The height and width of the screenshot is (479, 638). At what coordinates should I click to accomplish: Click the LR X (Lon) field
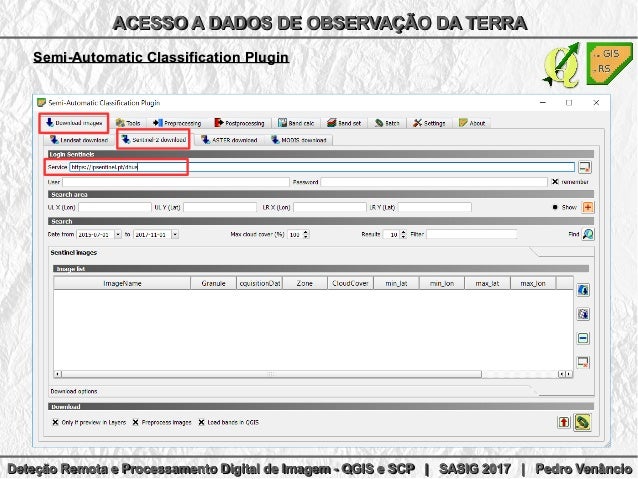[x=330, y=208]
